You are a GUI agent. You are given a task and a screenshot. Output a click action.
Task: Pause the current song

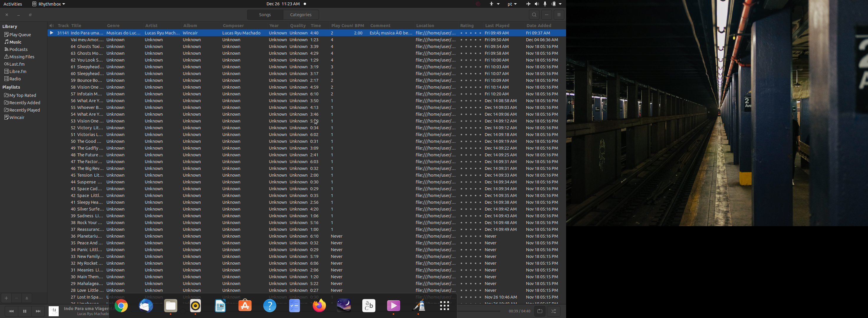point(24,311)
